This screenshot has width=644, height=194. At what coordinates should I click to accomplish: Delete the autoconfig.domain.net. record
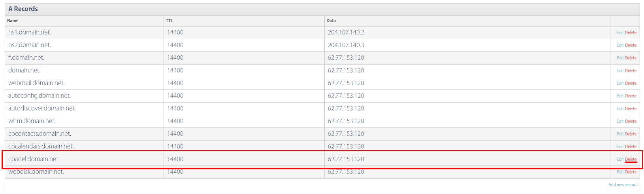pyautogui.click(x=631, y=96)
